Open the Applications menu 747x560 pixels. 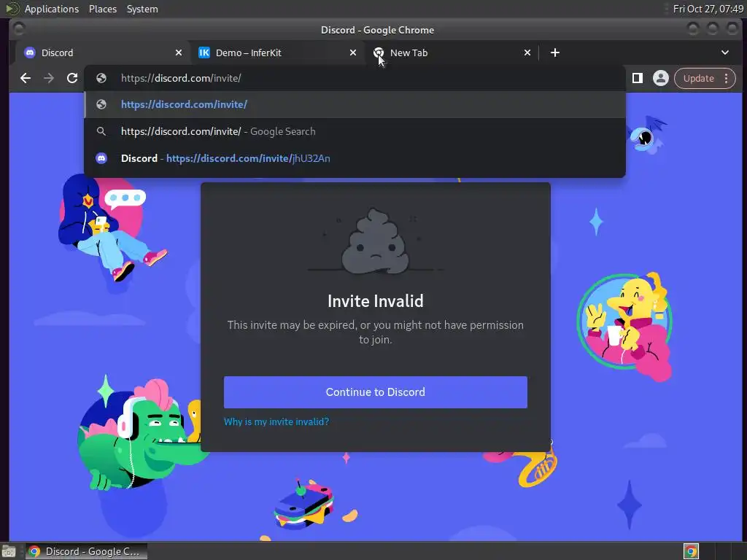pos(52,9)
